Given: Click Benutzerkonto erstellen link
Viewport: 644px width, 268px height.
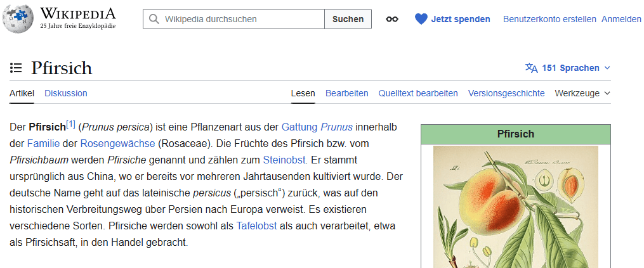Looking at the screenshot, I should coord(549,19).
